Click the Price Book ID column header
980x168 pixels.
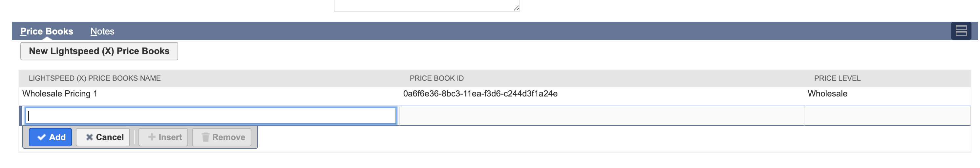(437, 78)
